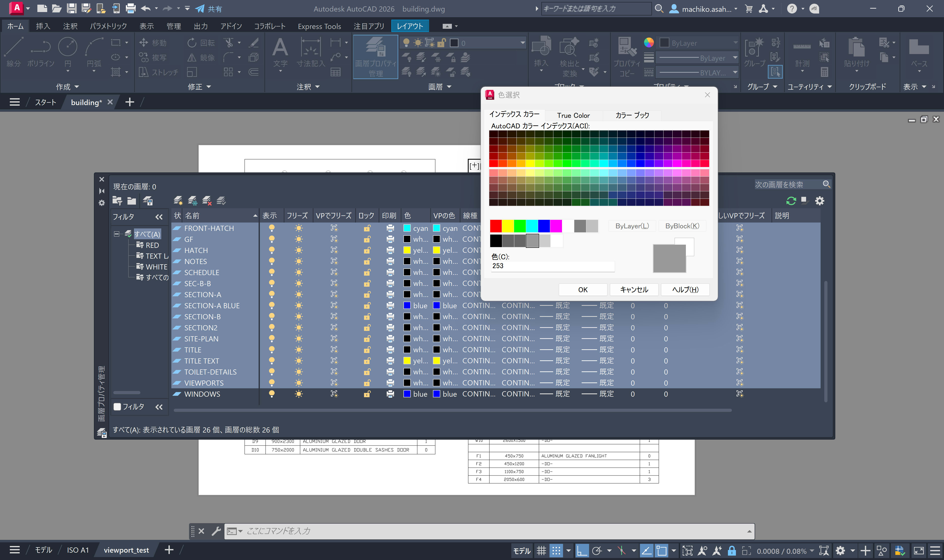944x560 pixels.
Task: Open Layer Properties Manager ribbon button
Action: [375, 56]
